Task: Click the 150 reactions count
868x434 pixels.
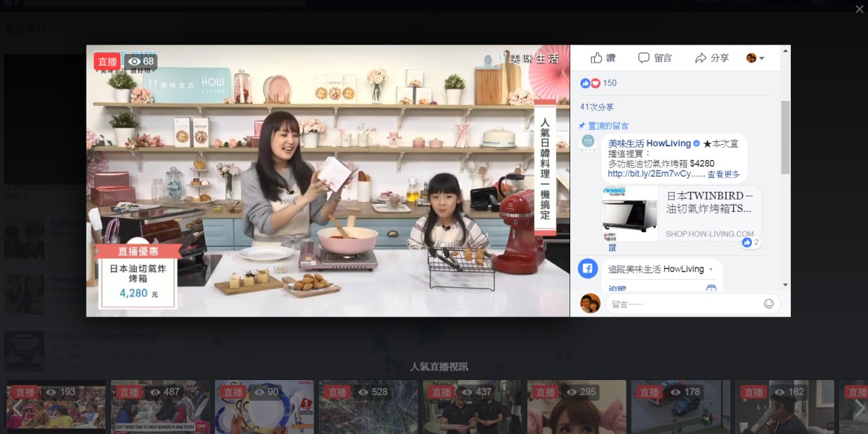Action: (x=609, y=83)
